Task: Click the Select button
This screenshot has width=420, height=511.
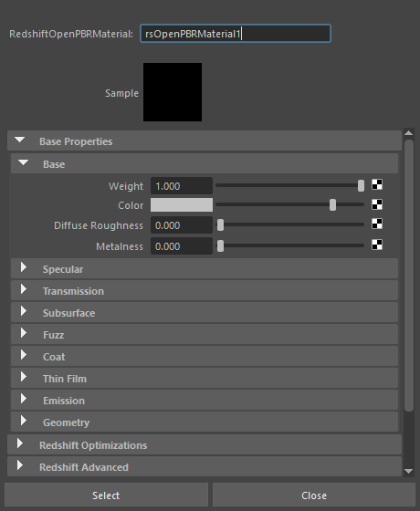Action: point(106,495)
